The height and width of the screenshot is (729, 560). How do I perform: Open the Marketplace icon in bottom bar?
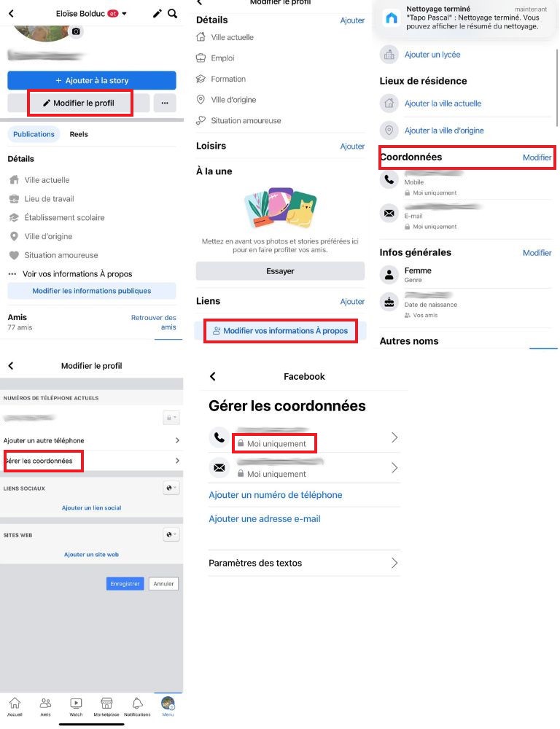pyautogui.click(x=106, y=706)
